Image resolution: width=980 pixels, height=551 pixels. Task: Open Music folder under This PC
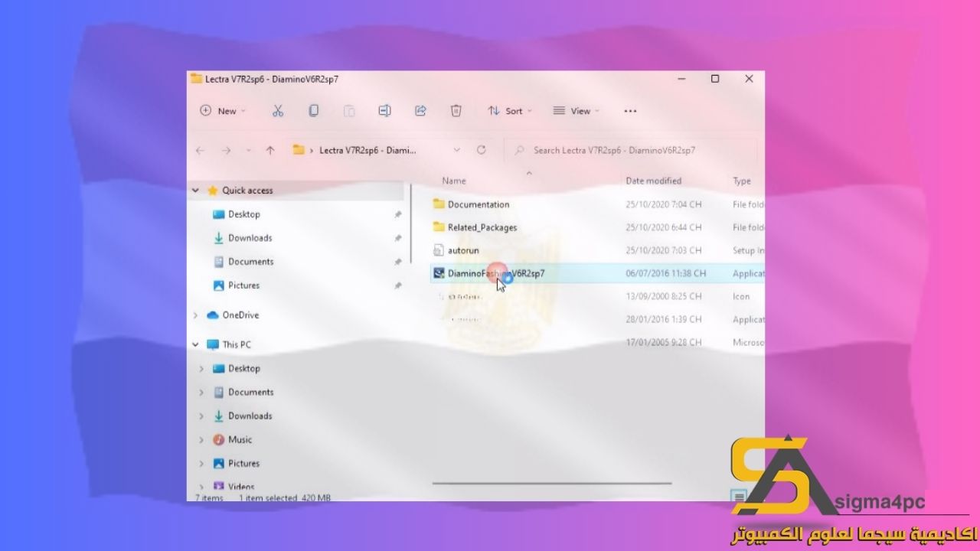point(240,440)
